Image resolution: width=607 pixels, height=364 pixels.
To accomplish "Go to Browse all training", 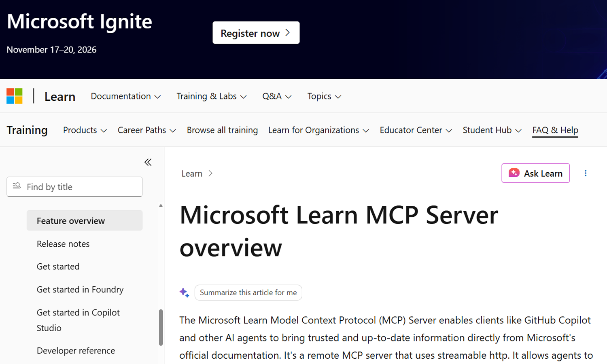I will tap(222, 130).
